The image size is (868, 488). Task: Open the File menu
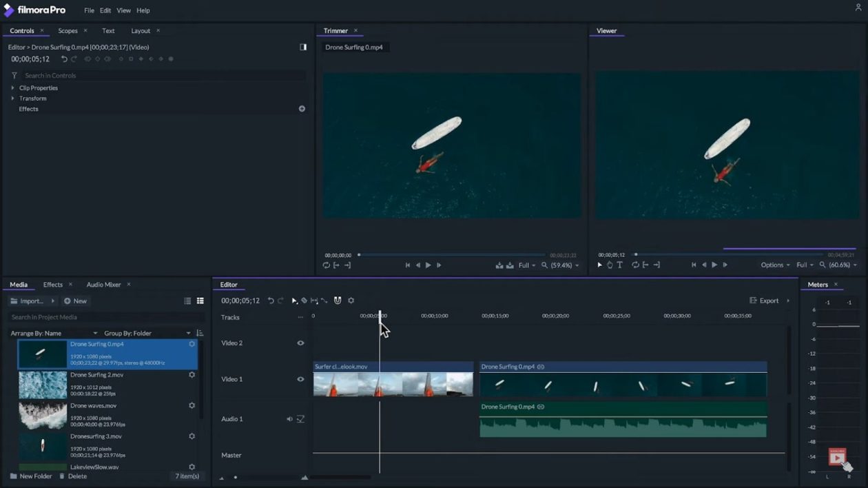pyautogui.click(x=89, y=10)
